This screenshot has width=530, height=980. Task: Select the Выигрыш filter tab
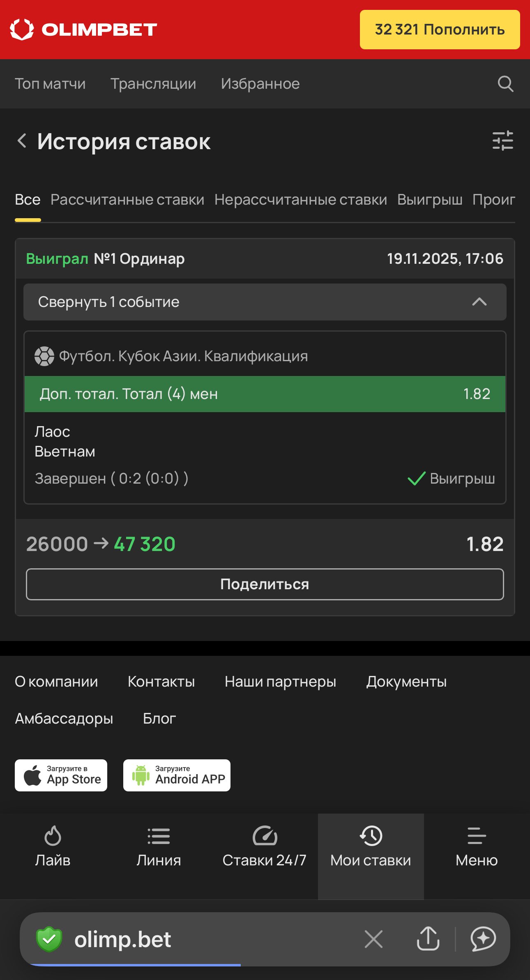click(x=430, y=200)
